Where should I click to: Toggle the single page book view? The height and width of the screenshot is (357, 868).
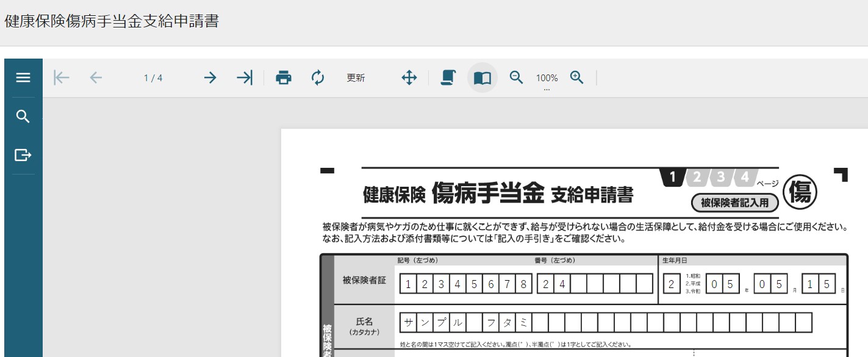pos(482,78)
